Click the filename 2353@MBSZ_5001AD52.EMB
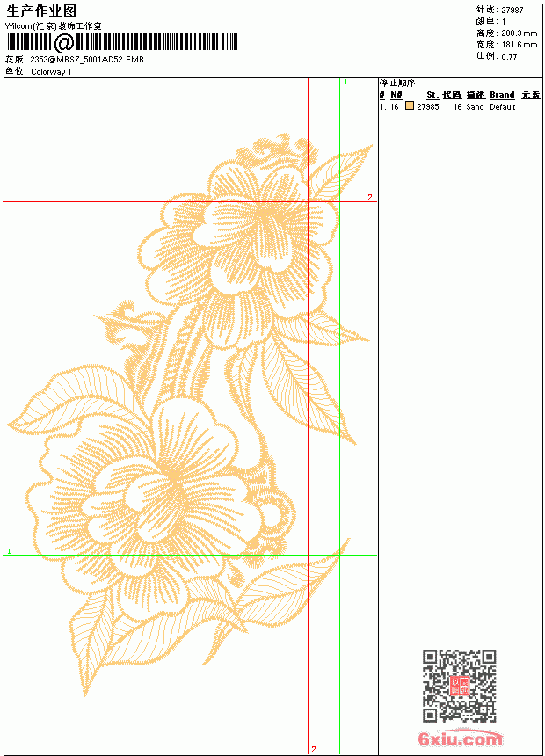The width and height of the screenshot is (545, 756). point(87,59)
